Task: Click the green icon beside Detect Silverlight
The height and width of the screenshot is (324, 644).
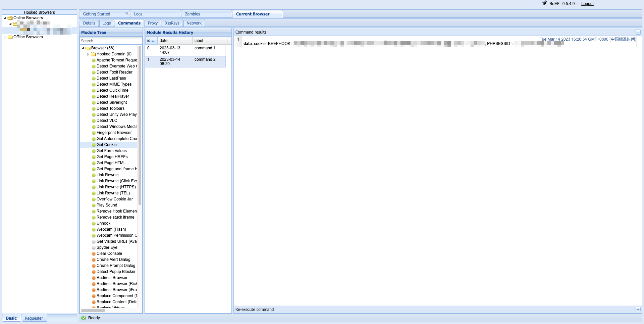Action: (94, 103)
